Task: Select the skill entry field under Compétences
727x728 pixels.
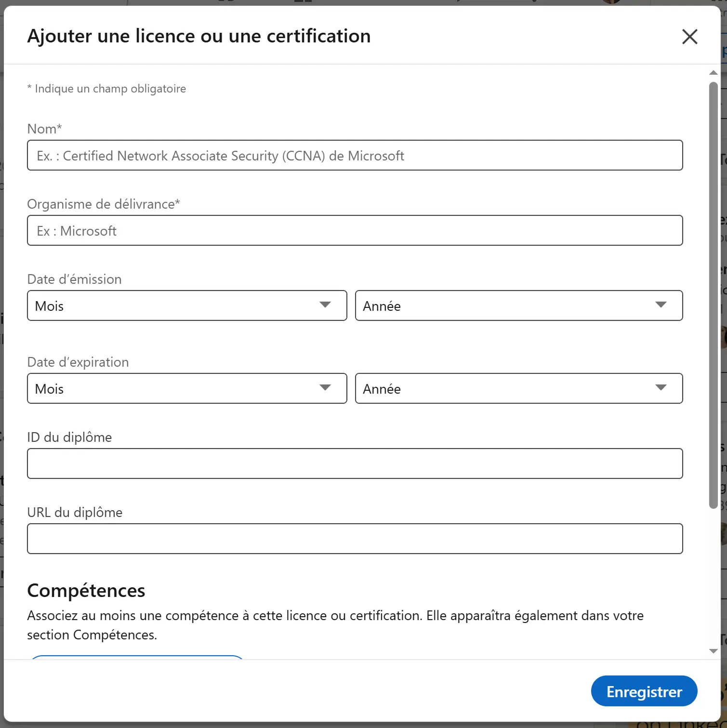Action: [x=137, y=659]
